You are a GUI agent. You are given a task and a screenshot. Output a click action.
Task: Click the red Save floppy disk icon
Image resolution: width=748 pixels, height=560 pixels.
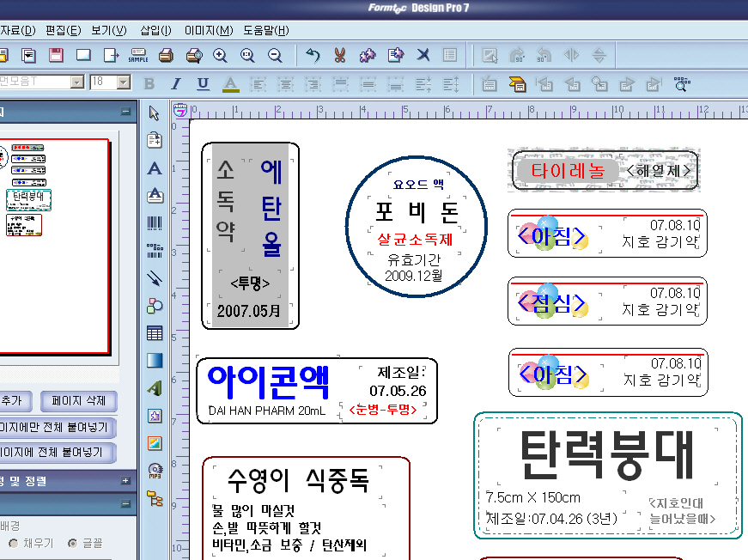[56, 55]
